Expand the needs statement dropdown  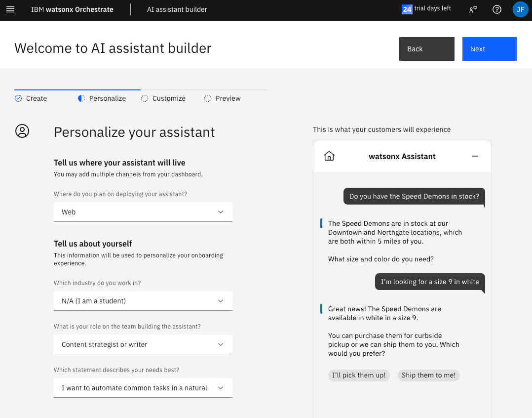click(x=143, y=388)
